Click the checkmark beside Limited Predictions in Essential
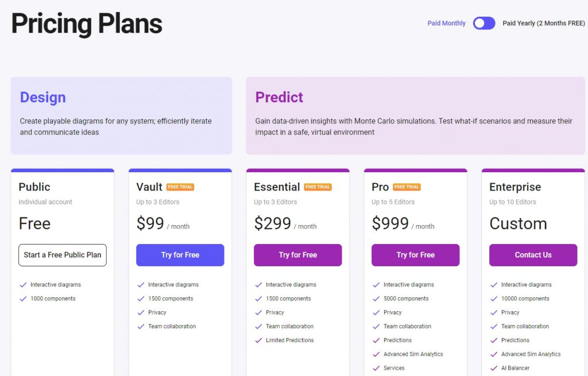 coord(259,340)
